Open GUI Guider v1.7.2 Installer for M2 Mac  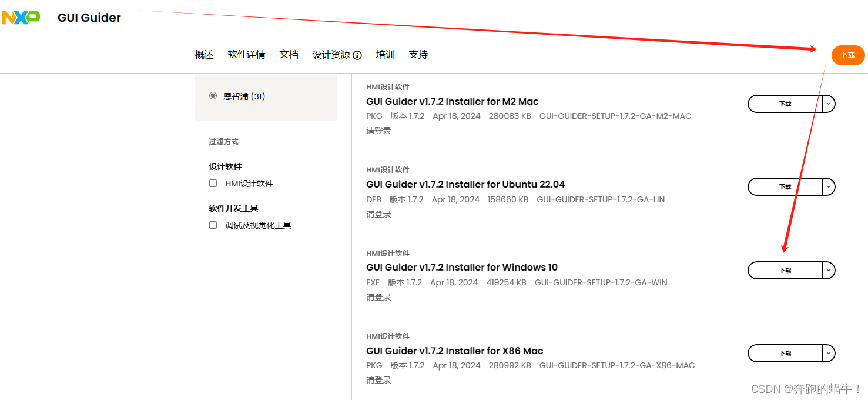[x=453, y=101]
